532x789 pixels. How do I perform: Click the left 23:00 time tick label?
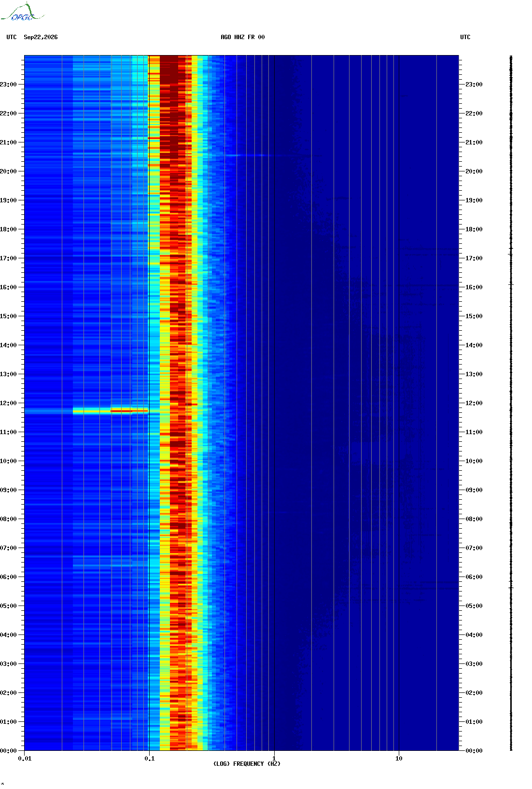(8, 85)
